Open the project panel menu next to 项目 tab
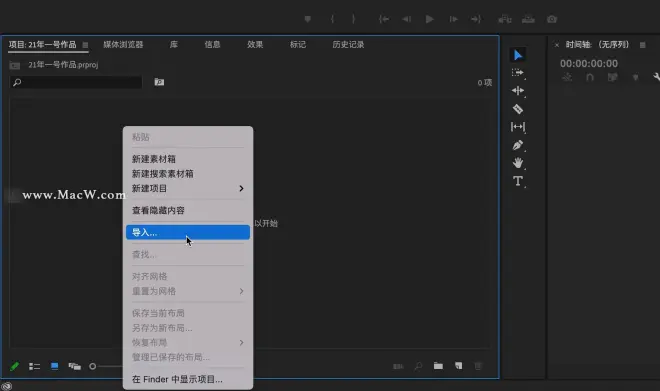The height and width of the screenshot is (391, 660). (85, 45)
